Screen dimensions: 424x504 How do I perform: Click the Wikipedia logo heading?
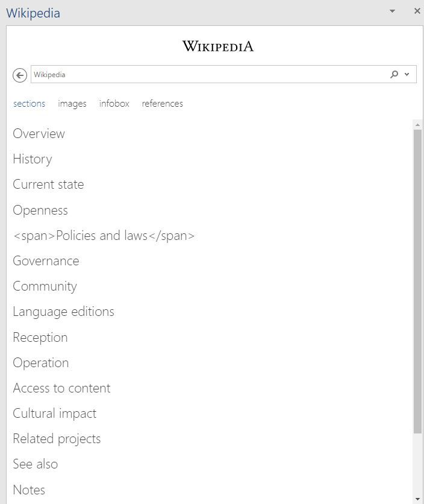(218, 46)
